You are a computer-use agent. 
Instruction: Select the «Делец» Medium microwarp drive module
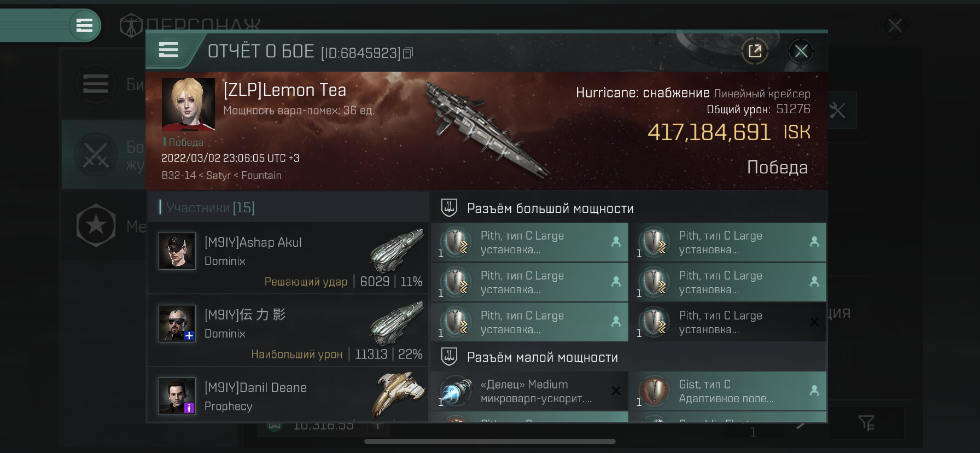pyautogui.click(x=529, y=391)
